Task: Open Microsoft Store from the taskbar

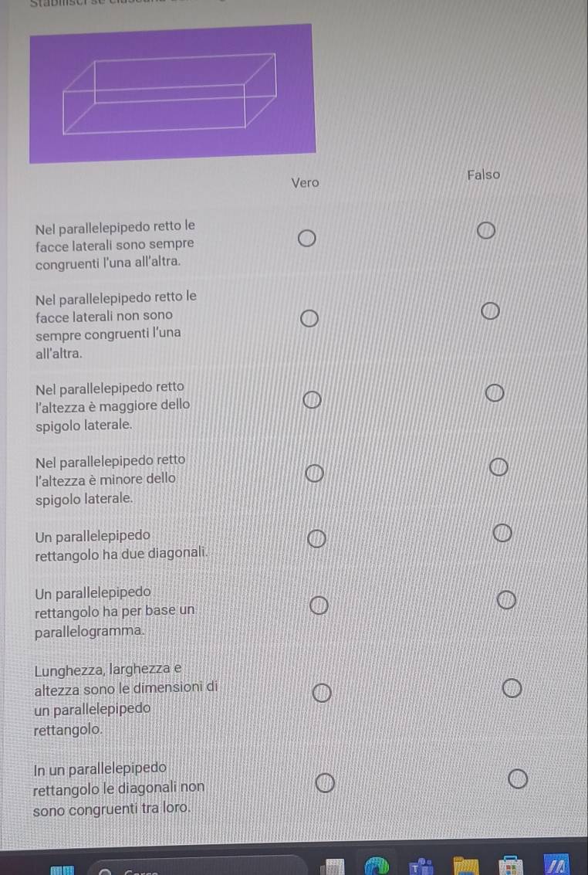Action: [510, 867]
